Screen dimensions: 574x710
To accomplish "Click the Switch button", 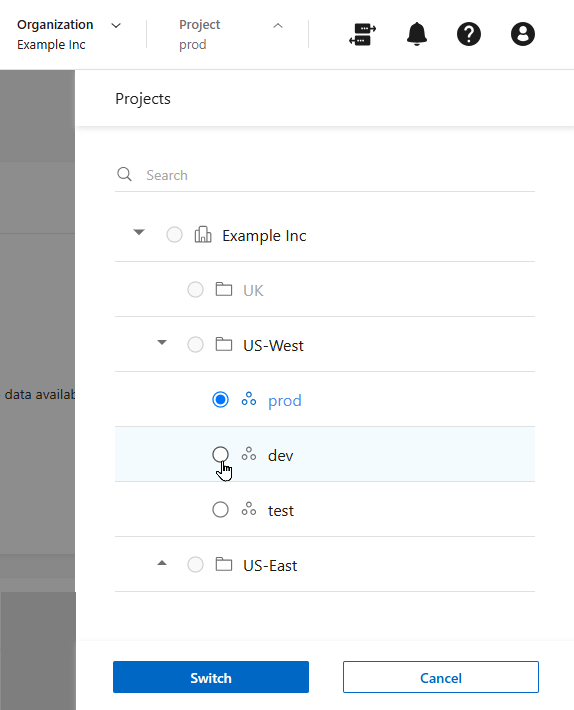I will coord(211,677).
